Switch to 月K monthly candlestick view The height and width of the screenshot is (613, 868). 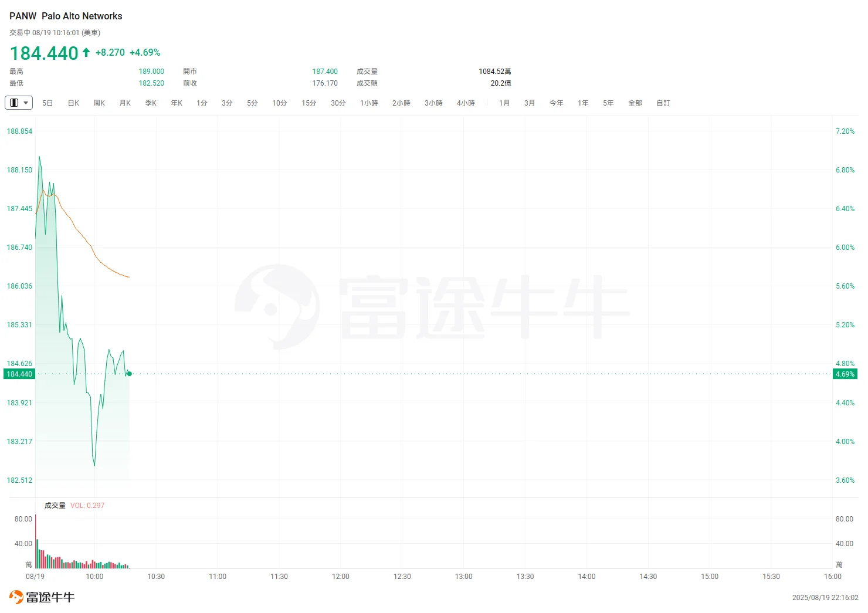pyautogui.click(x=125, y=103)
